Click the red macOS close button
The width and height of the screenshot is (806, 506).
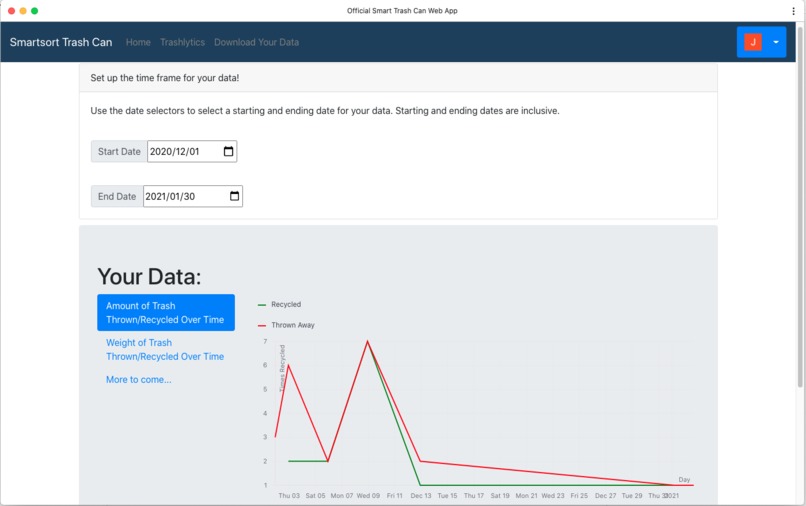tap(11, 11)
